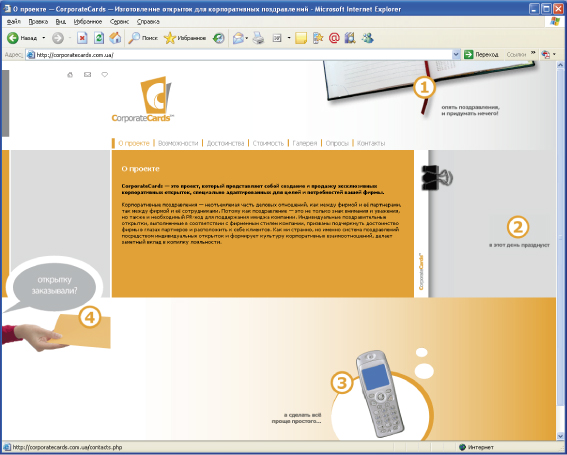Image resolution: width=567 pixels, height=455 pixels.
Task: Click the Forward arrow button
Action: coord(58,38)
